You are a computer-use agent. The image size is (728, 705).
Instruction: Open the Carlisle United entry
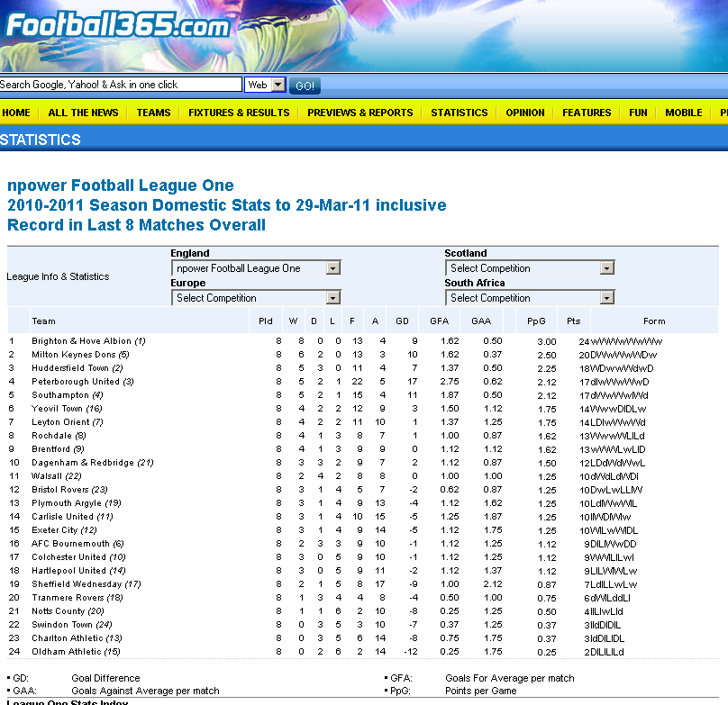point(63,516)
